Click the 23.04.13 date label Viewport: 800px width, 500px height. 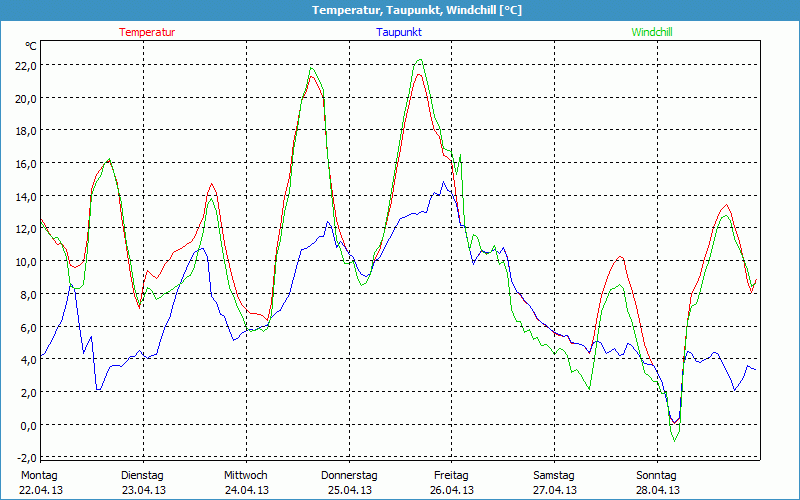click(x=144, y=490)
